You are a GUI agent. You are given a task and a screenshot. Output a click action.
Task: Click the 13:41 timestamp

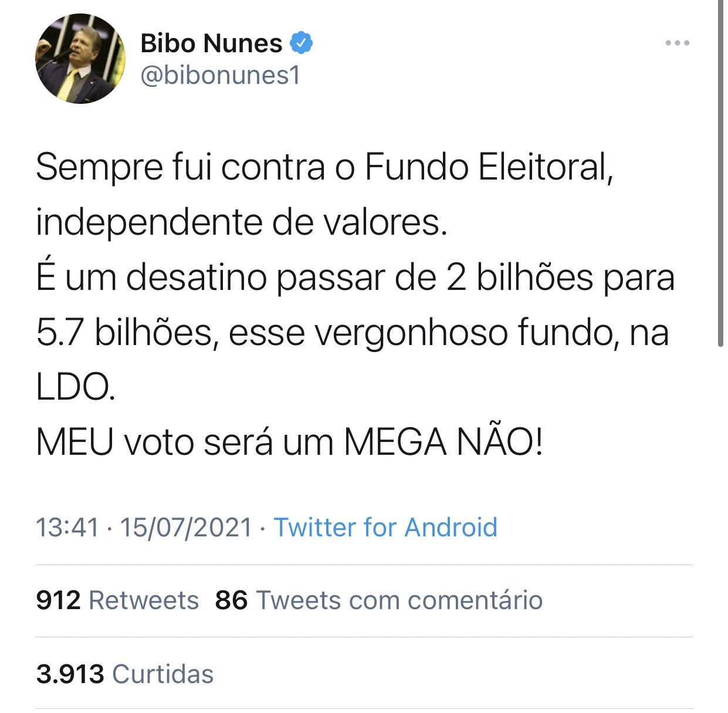tap(67, 527)
